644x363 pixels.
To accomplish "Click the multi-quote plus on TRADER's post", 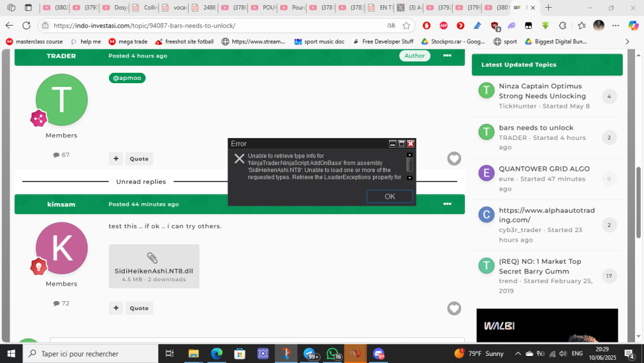I will tap(116, 159).
